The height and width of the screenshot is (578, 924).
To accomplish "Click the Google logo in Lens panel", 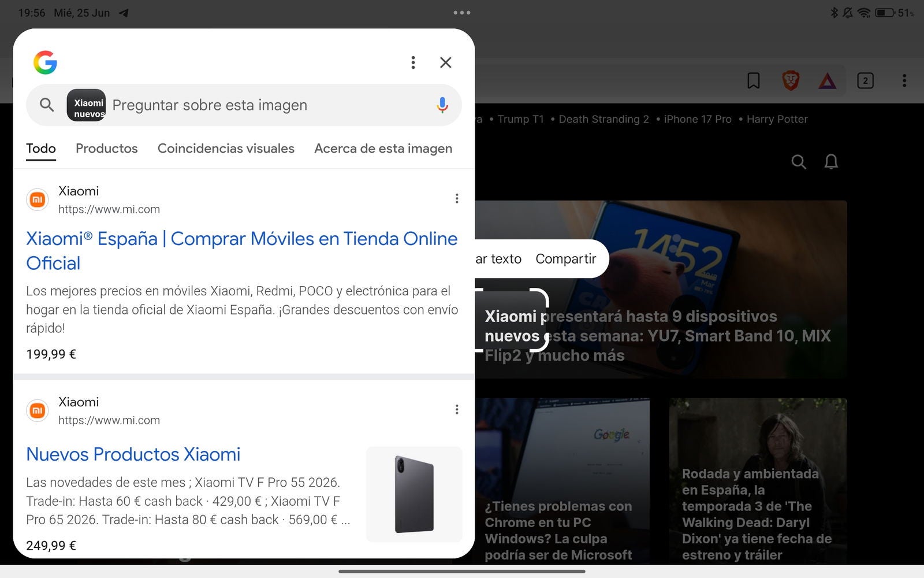I will coord(45,62).
